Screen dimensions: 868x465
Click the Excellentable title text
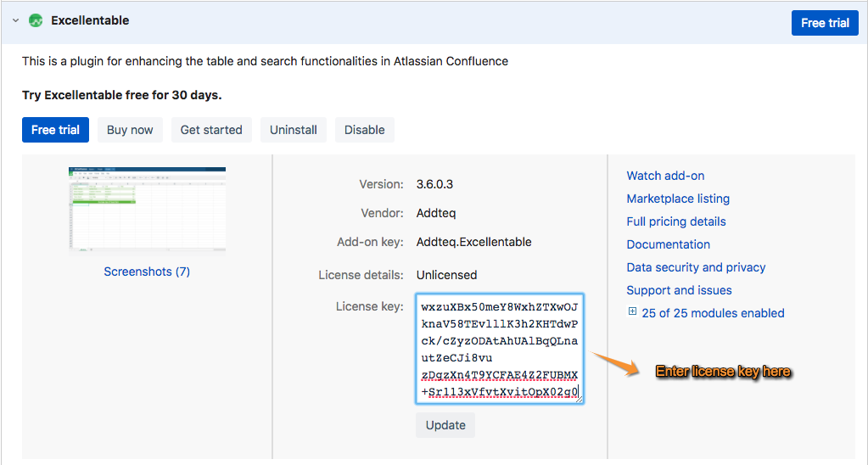(x=90, y=20)
